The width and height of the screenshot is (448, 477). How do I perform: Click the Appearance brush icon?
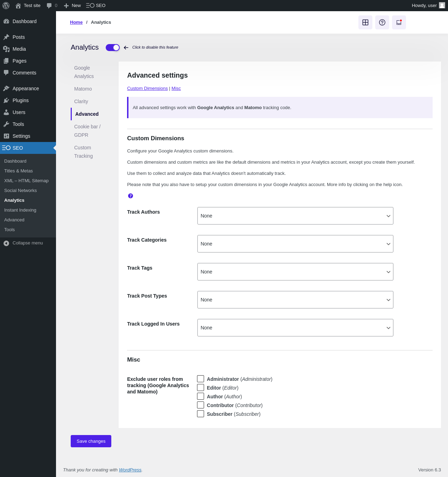pyautogui.click(x=6, y=88)
